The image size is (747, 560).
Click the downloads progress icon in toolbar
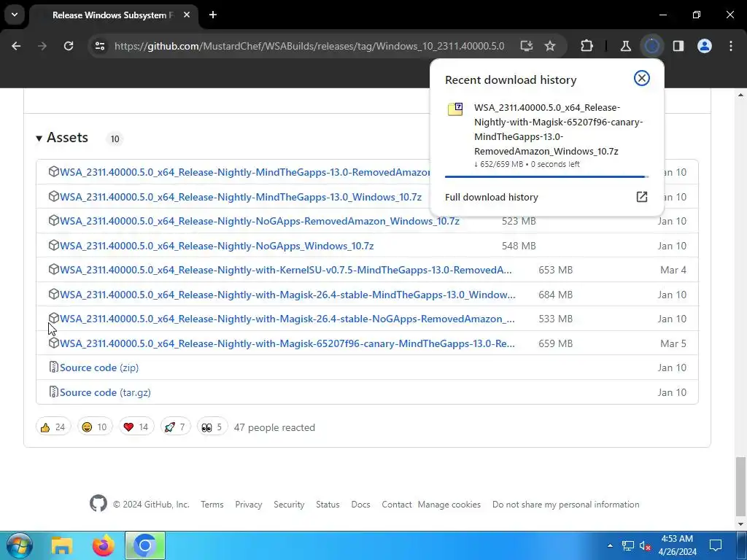coord(651,46)
